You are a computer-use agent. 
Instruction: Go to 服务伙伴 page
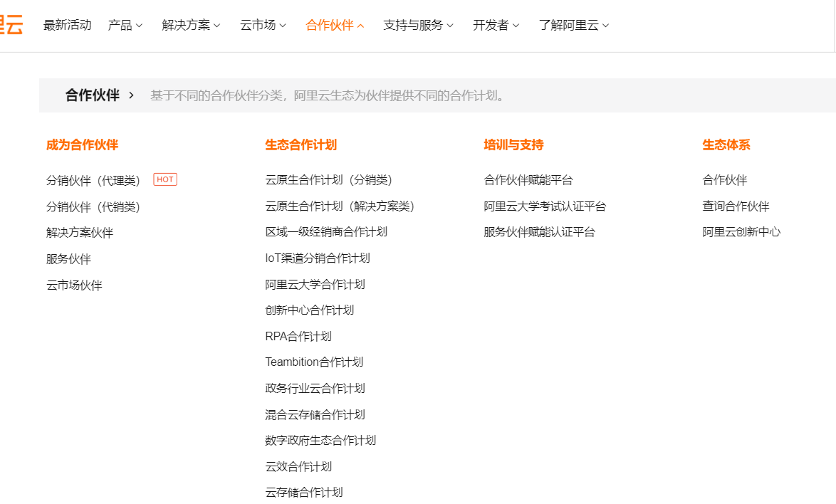68,259
